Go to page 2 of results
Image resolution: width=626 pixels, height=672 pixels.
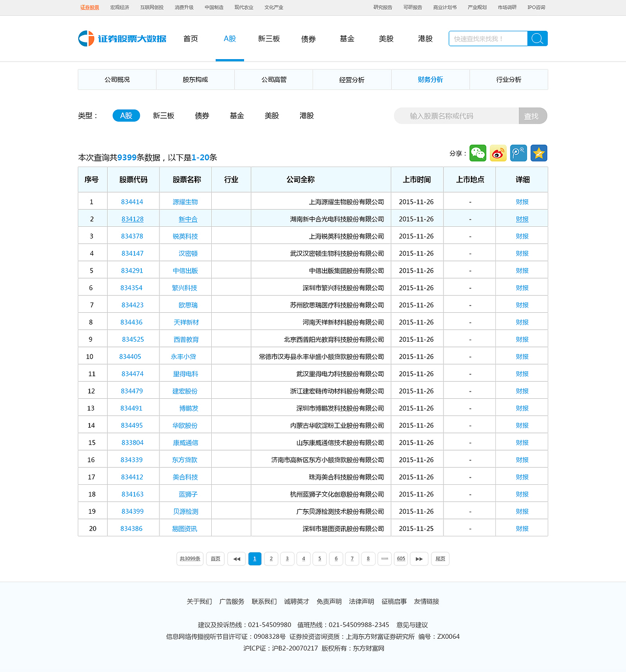point(271,559)
